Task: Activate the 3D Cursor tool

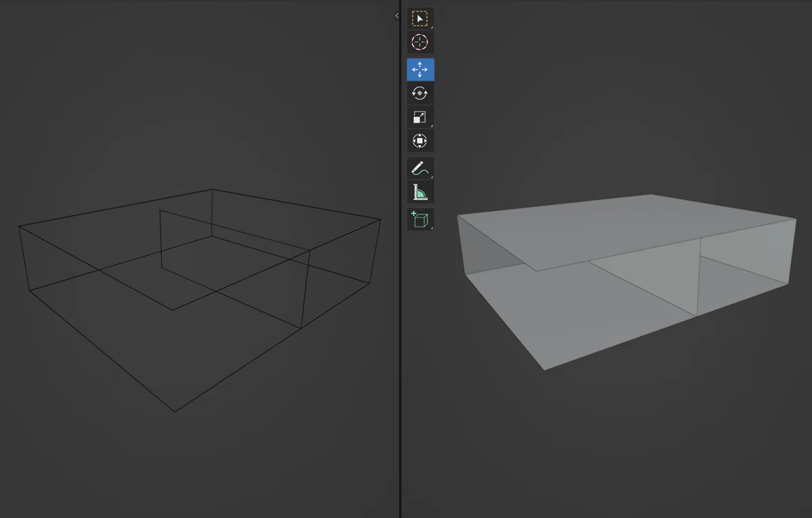Action: tap(420, 42)
